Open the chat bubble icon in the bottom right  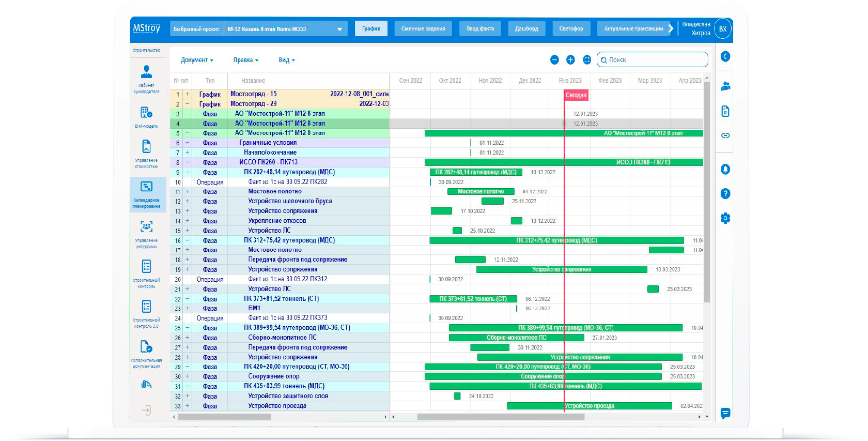click(x=725, y=413)
